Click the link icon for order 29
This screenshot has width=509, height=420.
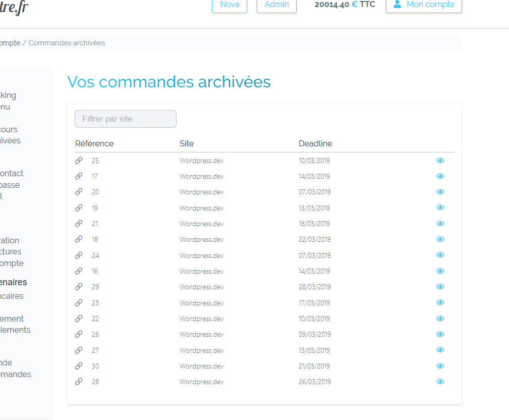tap(79, 287)
